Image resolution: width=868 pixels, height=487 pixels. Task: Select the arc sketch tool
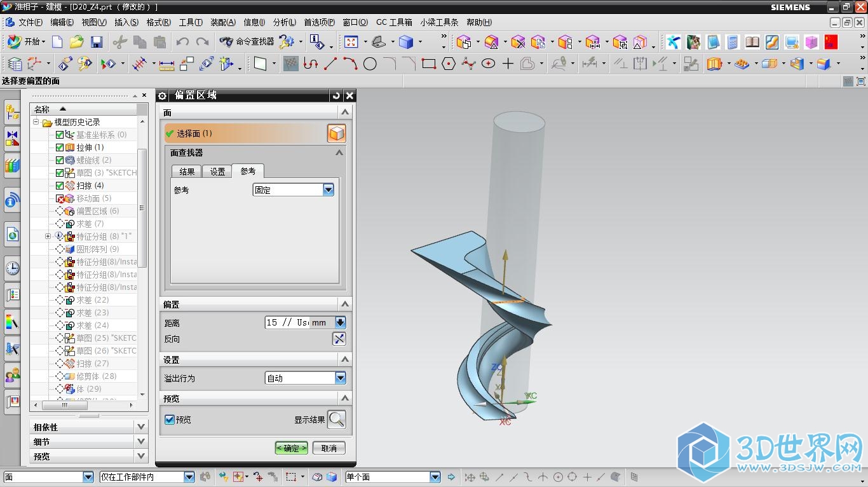(350, 64)
